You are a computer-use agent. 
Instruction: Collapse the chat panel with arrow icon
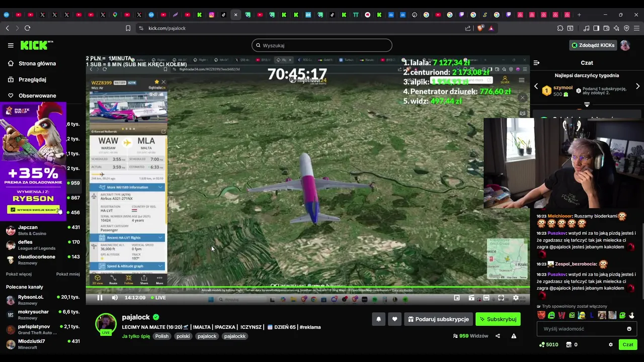(536, 63)
